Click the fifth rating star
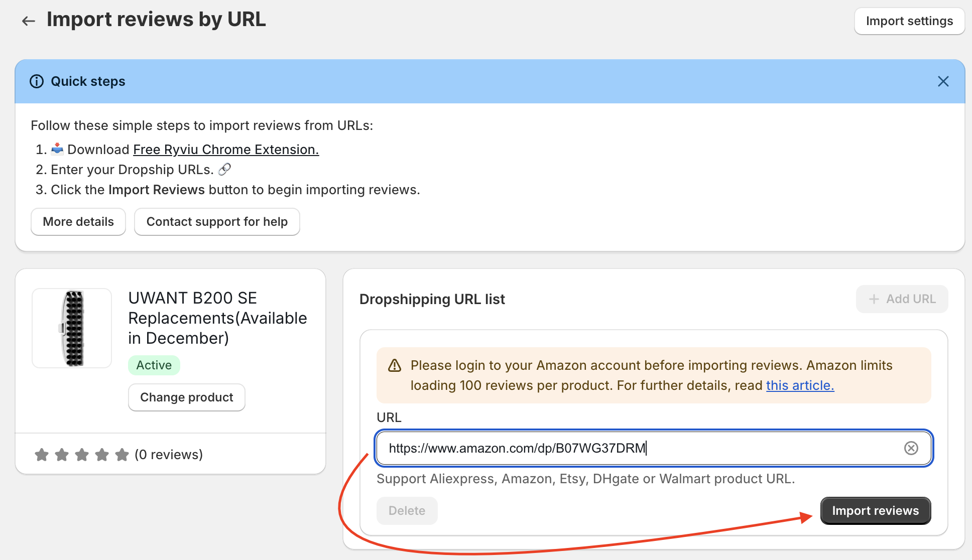 click(122, 455)
